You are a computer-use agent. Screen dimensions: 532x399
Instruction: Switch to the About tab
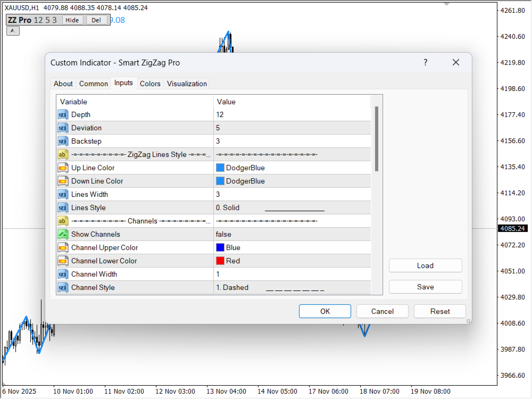[63, 84]
